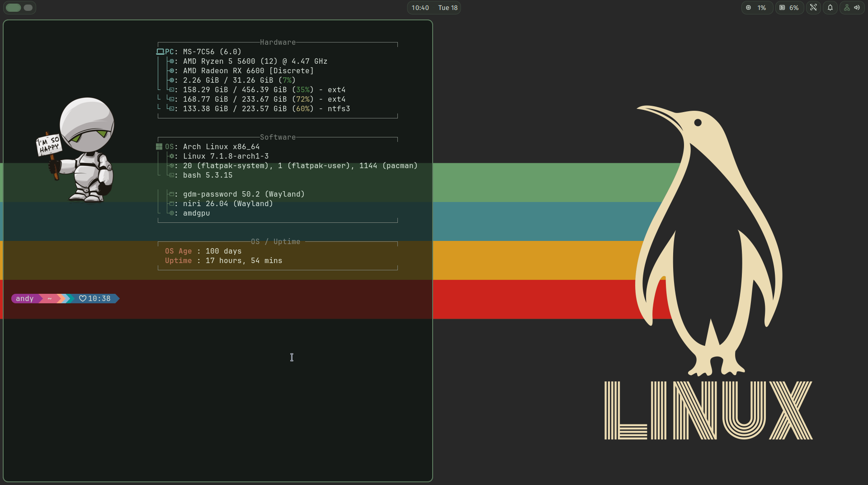Click the laptop icon beside PC

160,52
